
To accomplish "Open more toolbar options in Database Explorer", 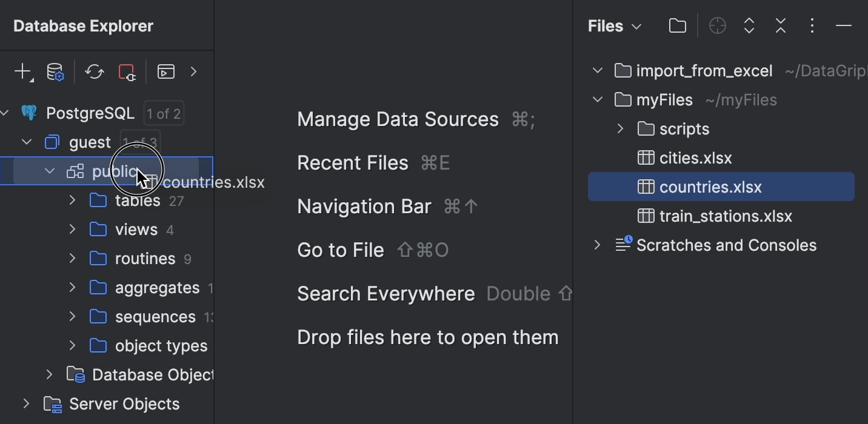I will click(x=194, y=71).
